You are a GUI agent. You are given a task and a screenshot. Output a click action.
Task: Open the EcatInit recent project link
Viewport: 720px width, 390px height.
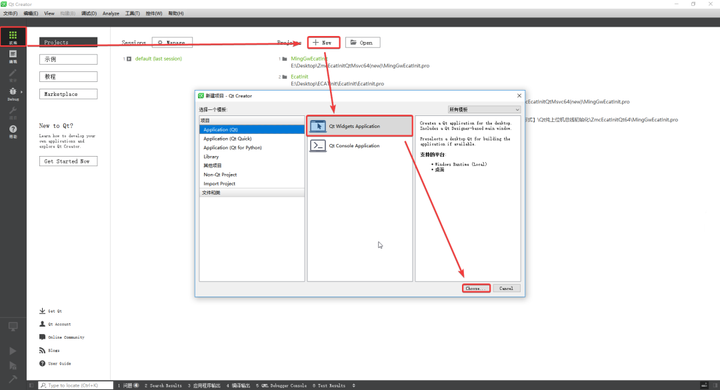(299, 77)
